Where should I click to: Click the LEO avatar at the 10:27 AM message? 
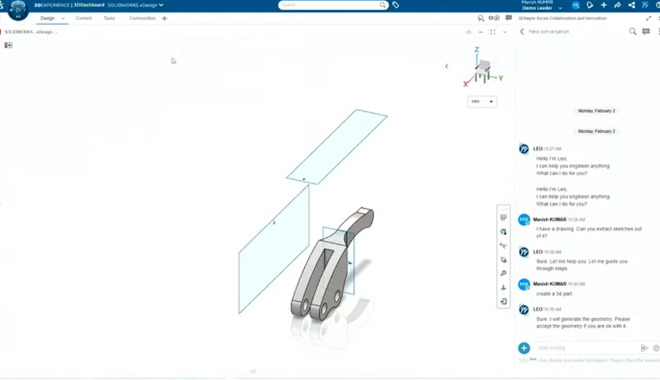click(524, 149)
